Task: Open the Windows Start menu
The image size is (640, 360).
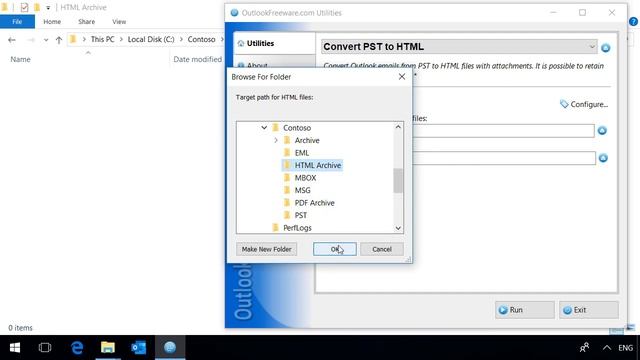Action: click(x=15, y=347)
